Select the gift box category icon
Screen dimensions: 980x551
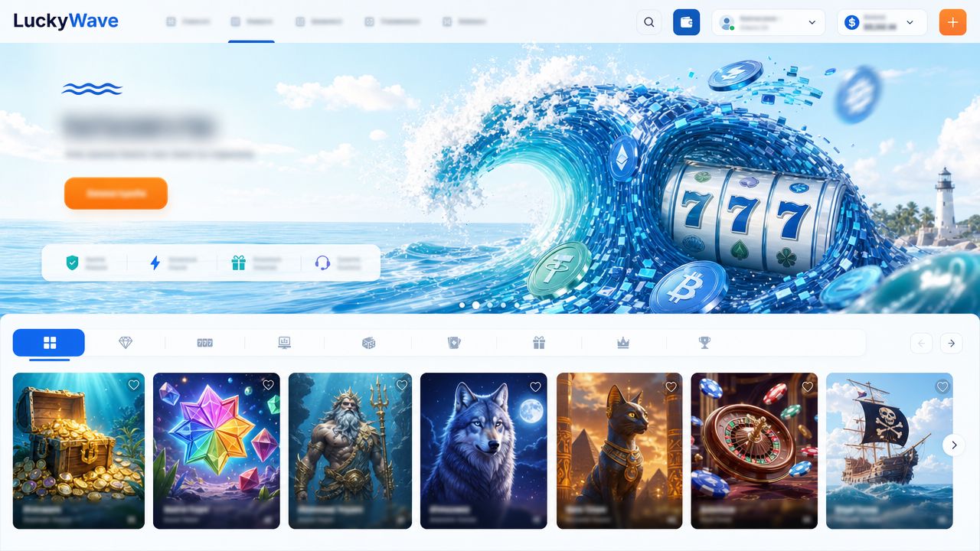539,343
